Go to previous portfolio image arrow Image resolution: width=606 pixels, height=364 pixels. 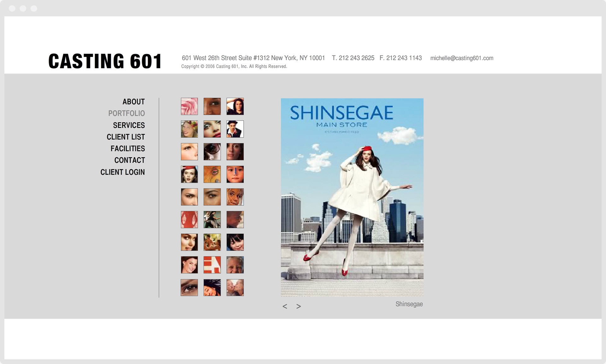(285, 306)
